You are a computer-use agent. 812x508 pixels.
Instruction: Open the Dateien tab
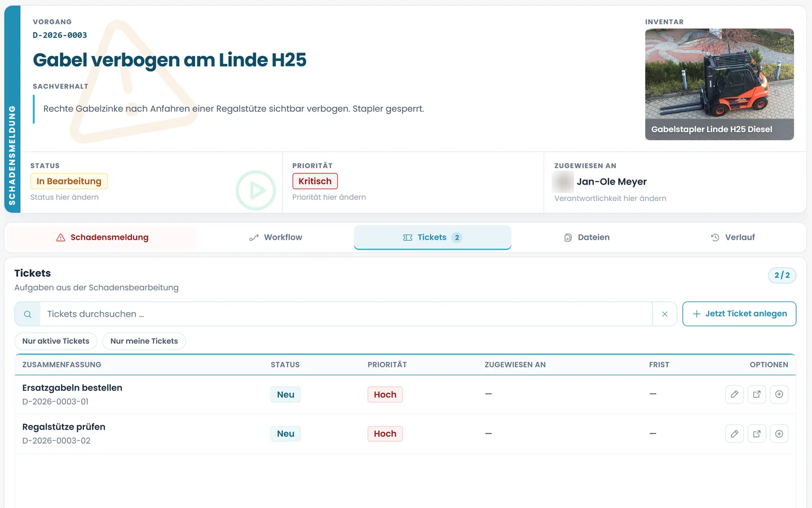coord(587,238)
